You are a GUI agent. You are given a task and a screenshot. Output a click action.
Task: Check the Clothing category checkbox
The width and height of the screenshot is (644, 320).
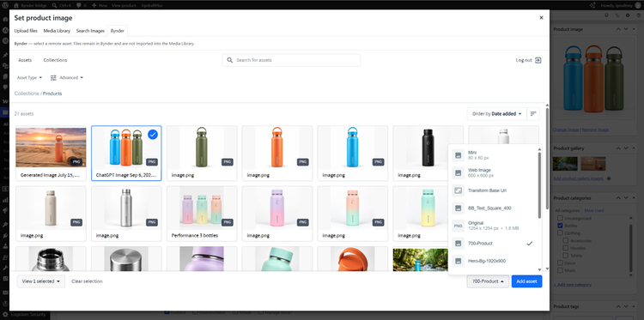tap(560, 233)
